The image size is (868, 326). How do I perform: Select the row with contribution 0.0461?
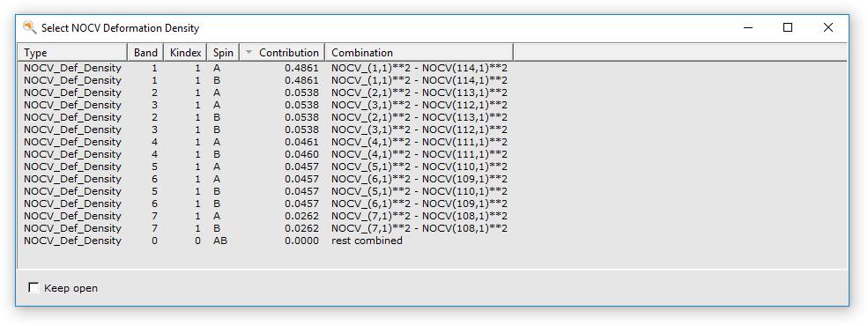432,142
